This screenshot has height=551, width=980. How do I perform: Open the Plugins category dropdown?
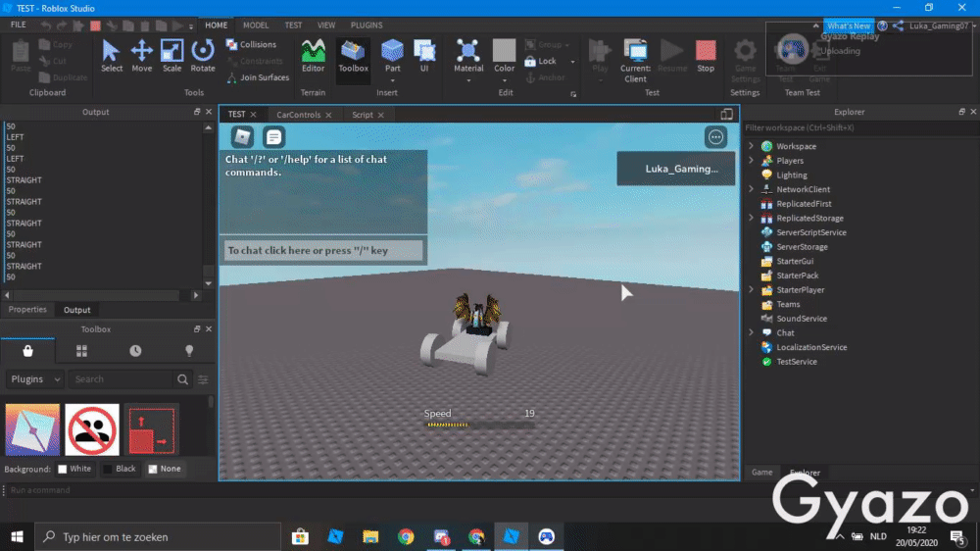point(35,379)
